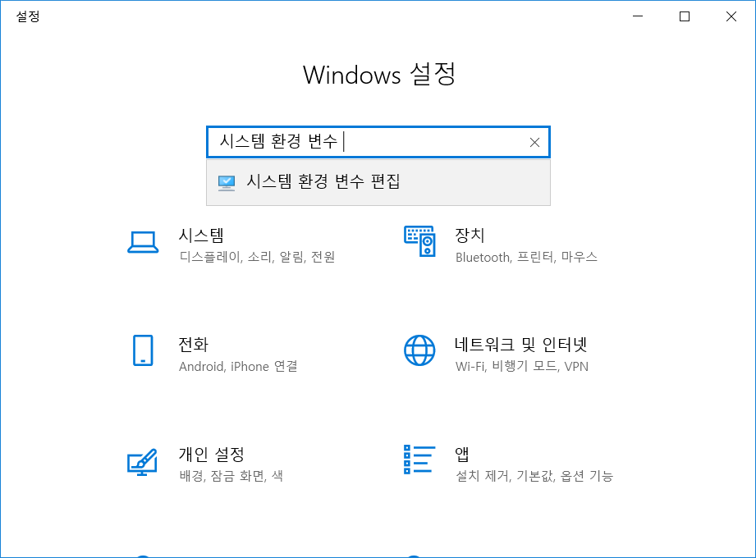Click the 앱 list icon

[419, 460]
